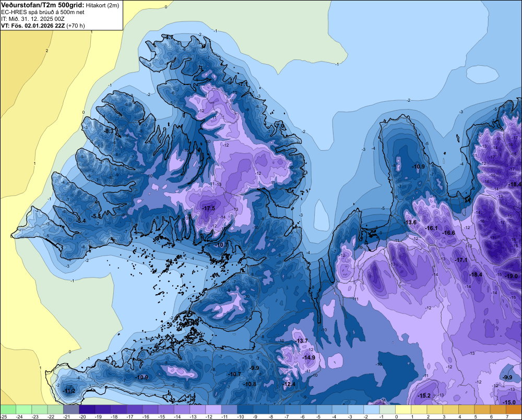This screenshot has width=522, height=420.
Task: Click the -14.9 temperature value
Action: point(309,357)
